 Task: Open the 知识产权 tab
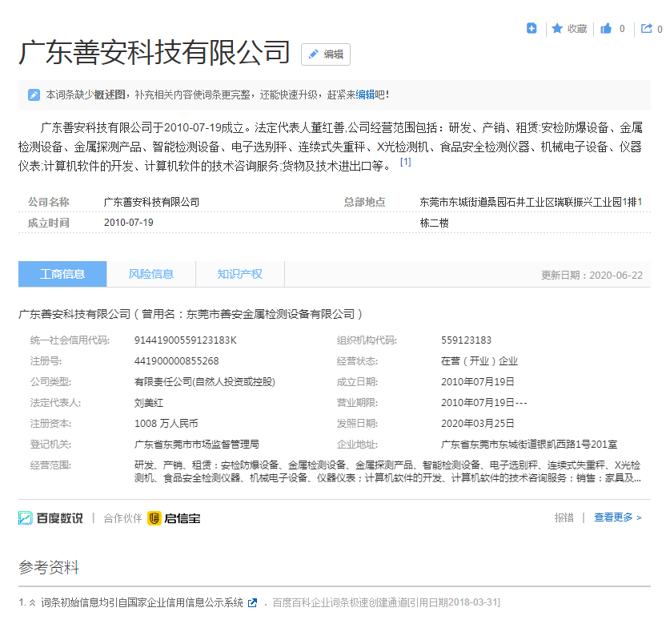(239, 274)
